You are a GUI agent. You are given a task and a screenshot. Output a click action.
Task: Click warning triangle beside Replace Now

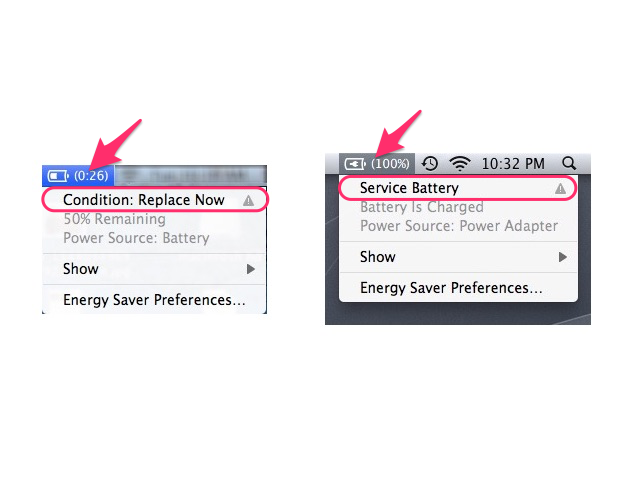click(248, 200)
